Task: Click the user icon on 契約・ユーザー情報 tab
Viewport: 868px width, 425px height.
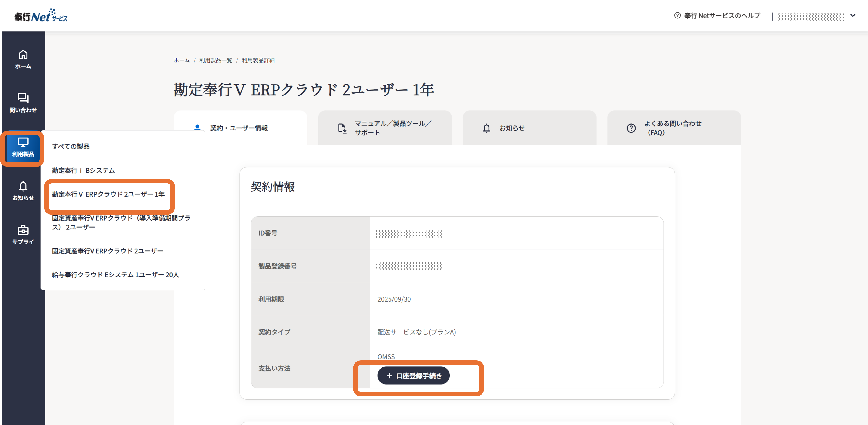Action: point(197,128)
